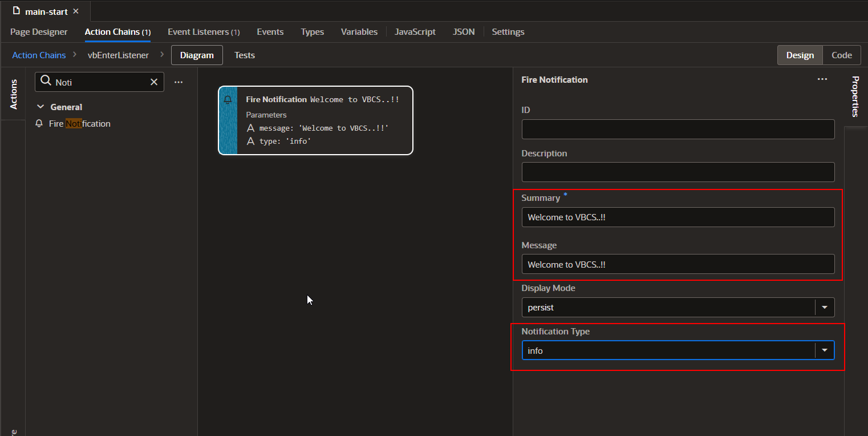868x436 pixels.
Task: Switch to Code mode
Action: pos(842,55)
